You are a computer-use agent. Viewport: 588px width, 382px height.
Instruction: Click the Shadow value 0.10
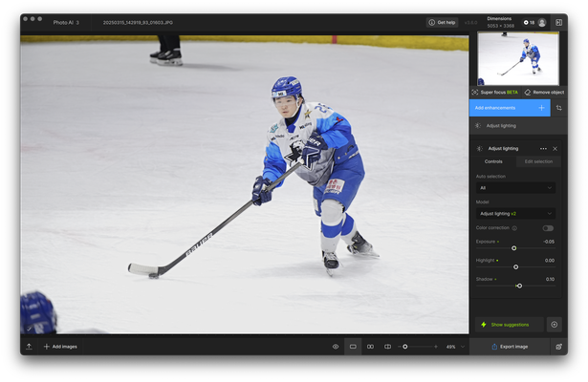tap(550, 279)
